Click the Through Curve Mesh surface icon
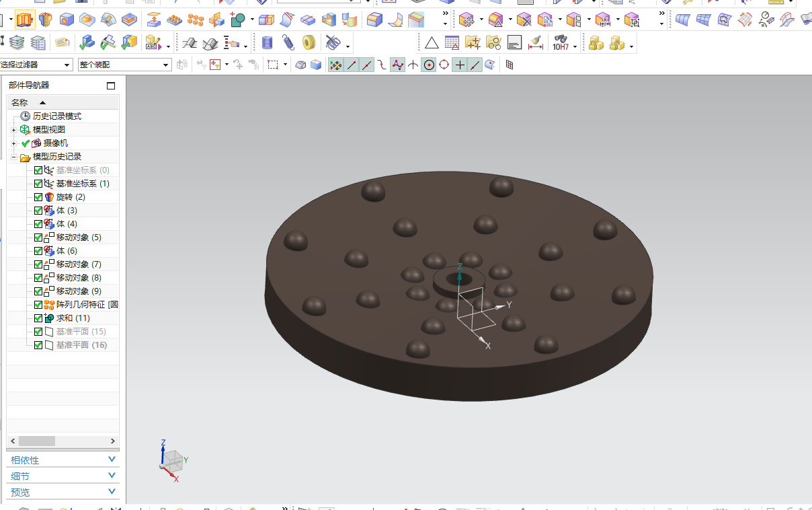 coord(703,19)
